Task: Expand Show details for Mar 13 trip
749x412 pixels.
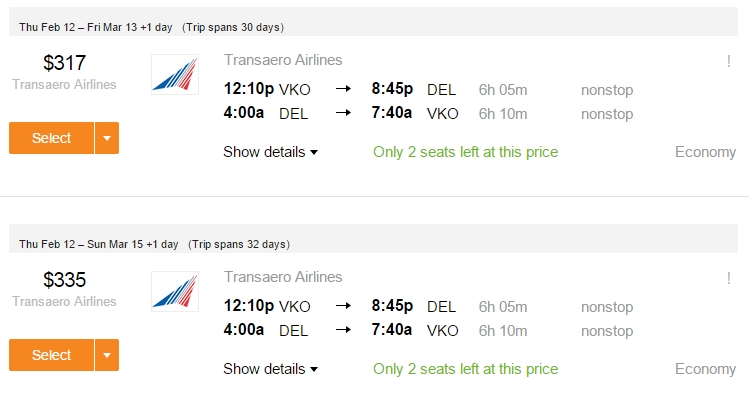Action: coord(270,152)
